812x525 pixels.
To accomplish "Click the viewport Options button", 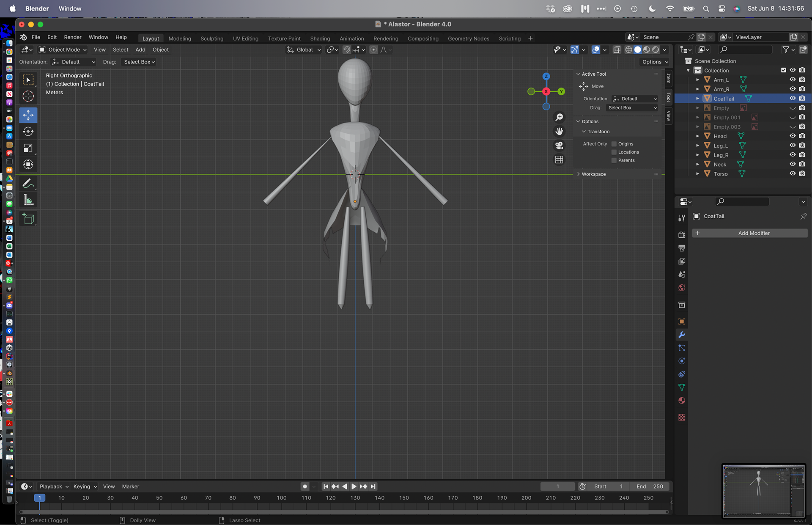I will 655,62.
